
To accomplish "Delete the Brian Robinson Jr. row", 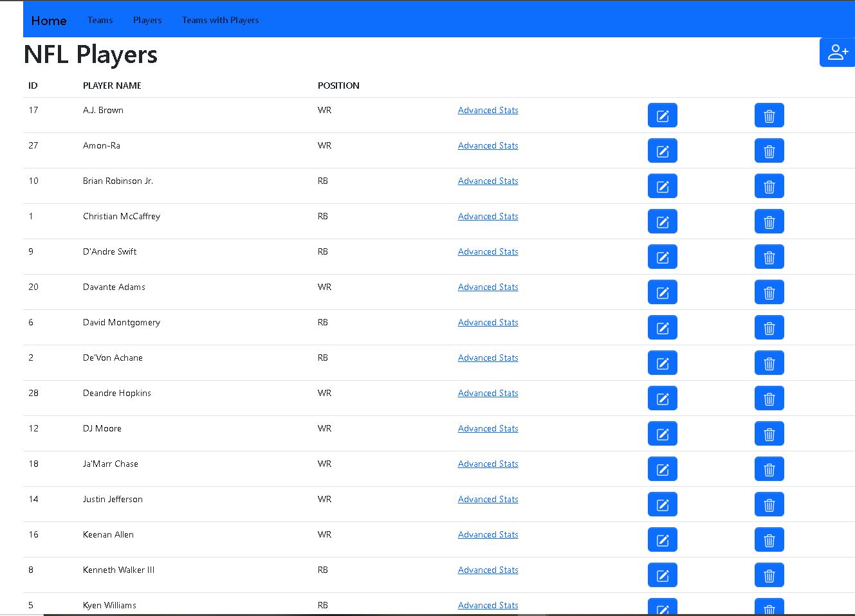I will 769,186.
